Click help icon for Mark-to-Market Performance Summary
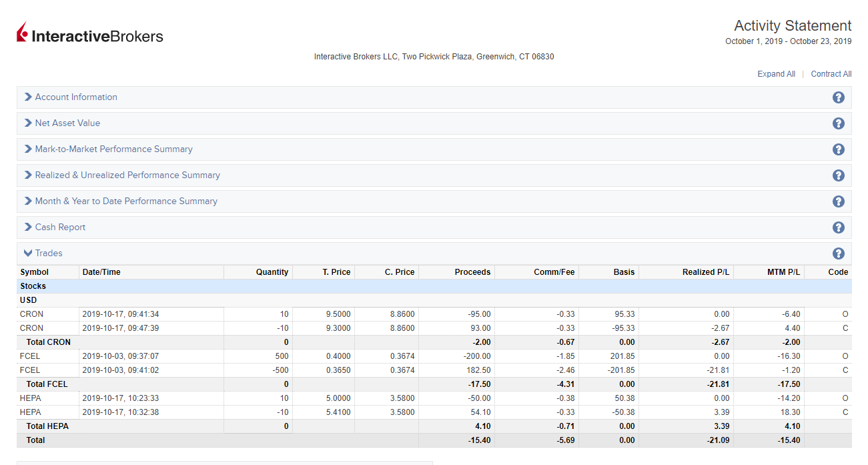 point(838,149)
